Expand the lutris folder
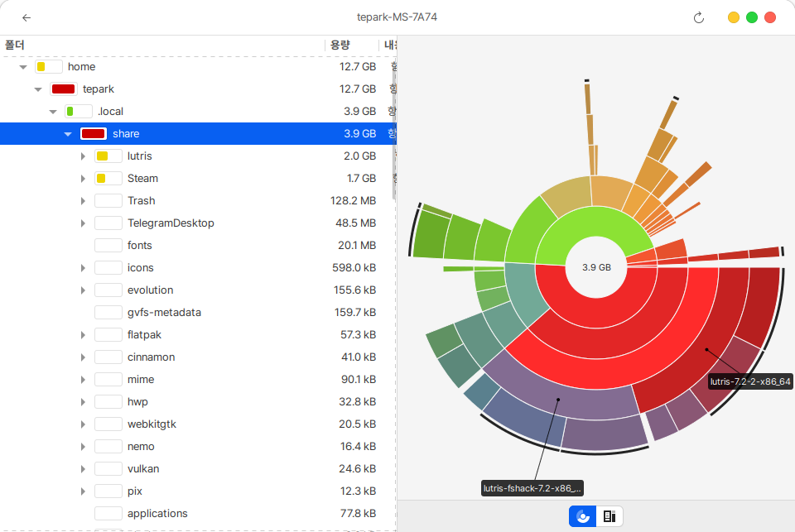The width and height of the screenshot is (795, 532). (83, 156)
